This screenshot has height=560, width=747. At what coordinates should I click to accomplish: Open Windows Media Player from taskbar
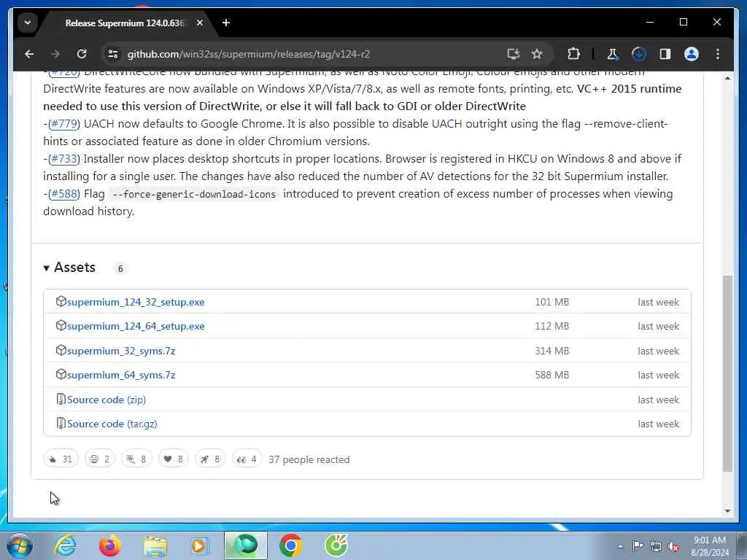[200, 545]
